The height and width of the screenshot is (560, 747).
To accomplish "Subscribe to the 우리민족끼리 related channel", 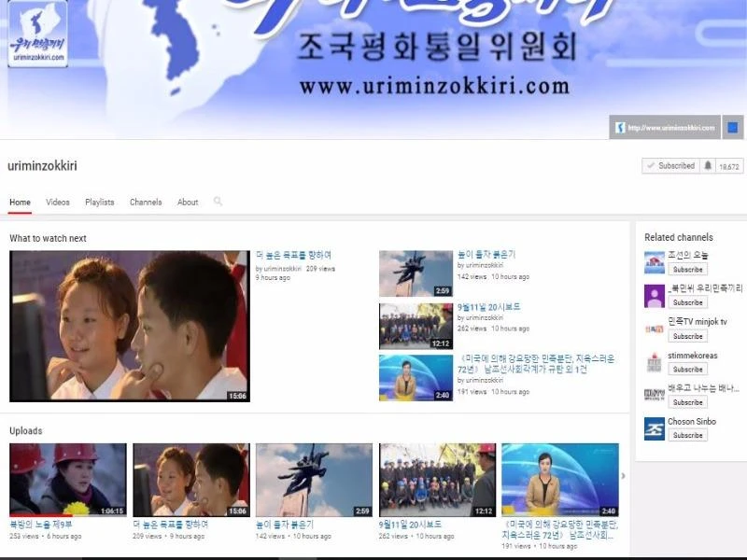I will 687,302.
